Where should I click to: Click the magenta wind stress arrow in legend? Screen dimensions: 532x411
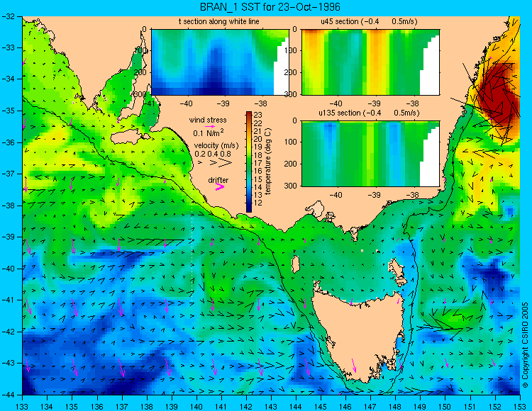(x=210, y=126)
